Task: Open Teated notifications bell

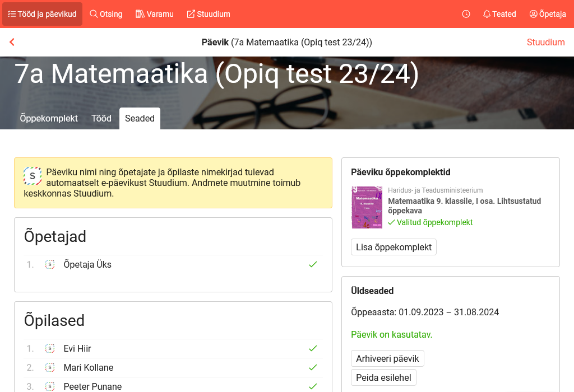Action: 499,14
